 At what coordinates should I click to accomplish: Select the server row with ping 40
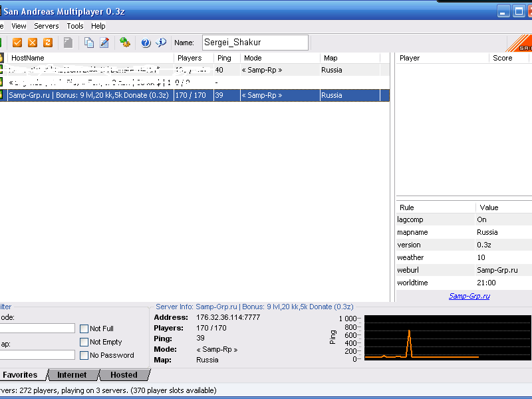pos(195,70)
